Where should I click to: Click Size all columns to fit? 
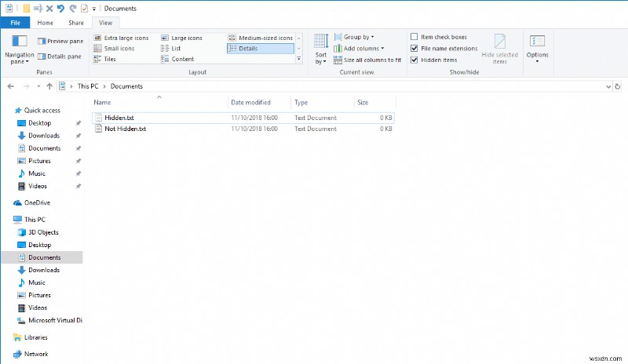coord(367,60)
